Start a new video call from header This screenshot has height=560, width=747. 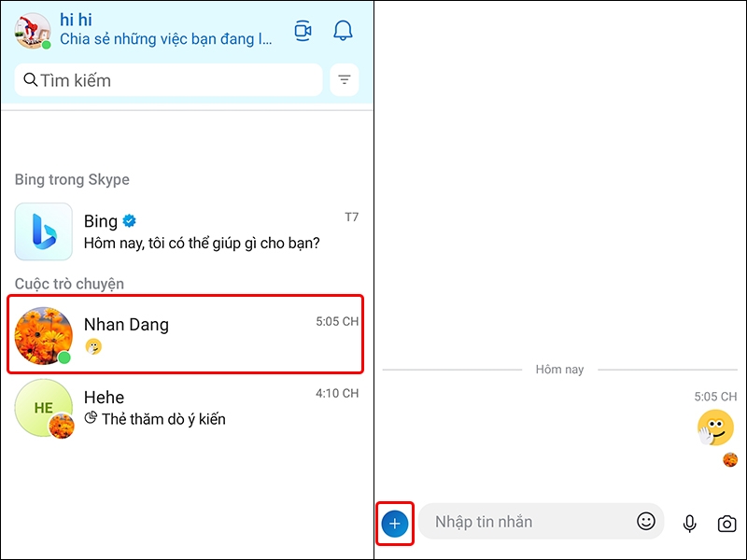tap(303, 30)
